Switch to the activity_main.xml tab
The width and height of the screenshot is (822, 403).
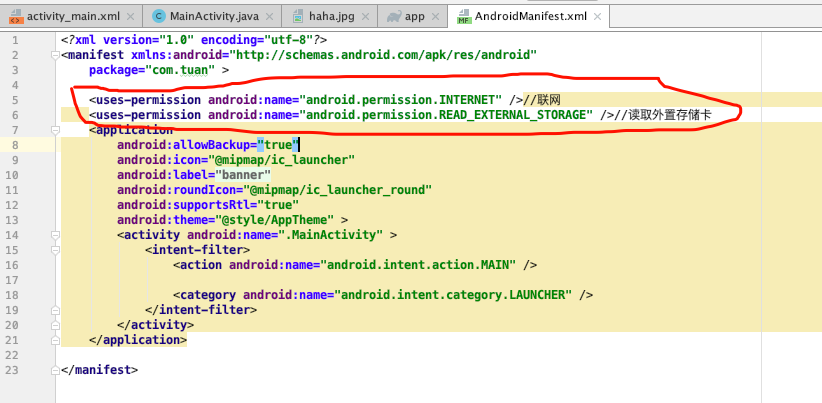(73, 16)
